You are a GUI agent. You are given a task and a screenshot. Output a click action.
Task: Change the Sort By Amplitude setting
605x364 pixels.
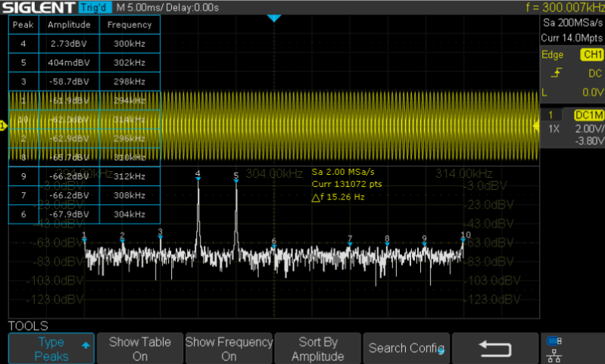[x=318, y=349]
